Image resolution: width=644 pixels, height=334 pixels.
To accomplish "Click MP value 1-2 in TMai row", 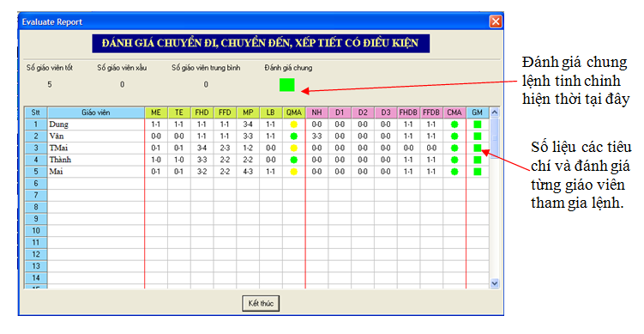I will (x=248, y=148).
